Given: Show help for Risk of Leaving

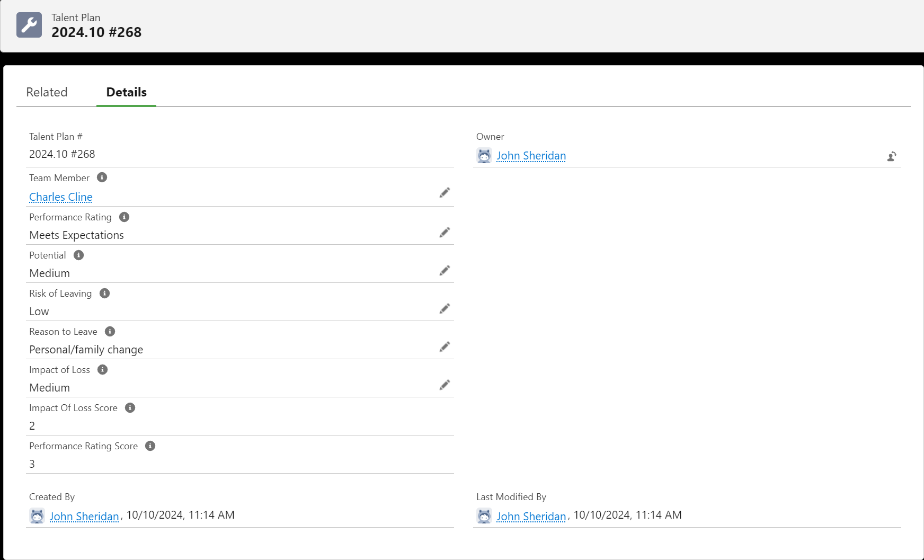Looking at the screenshot, I should pos(105,294).
